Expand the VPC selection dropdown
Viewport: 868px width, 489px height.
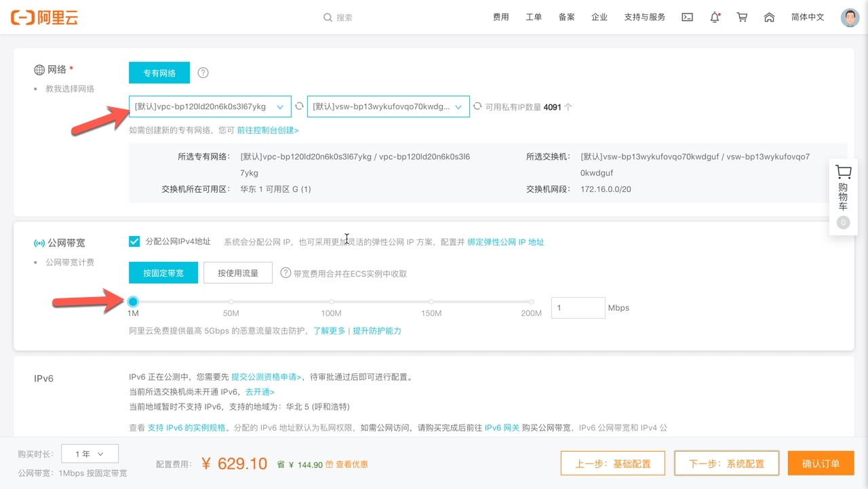(x=210, y=106)
